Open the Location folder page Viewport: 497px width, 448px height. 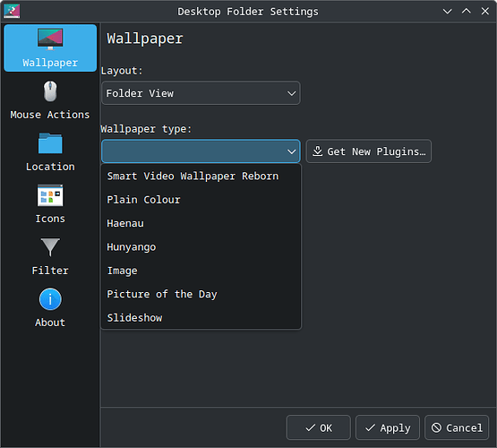pyautogui.click(x=50, y=151)
